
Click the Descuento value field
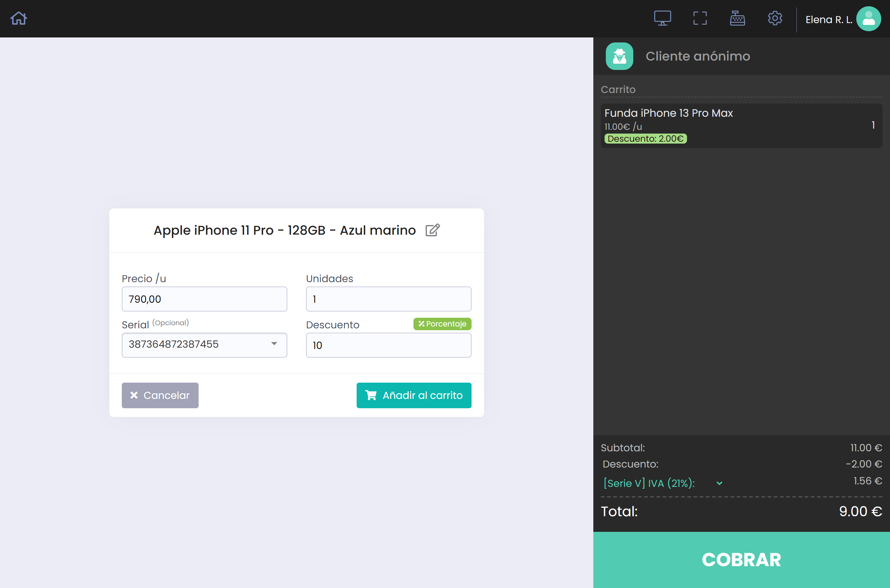pos(388,345)
